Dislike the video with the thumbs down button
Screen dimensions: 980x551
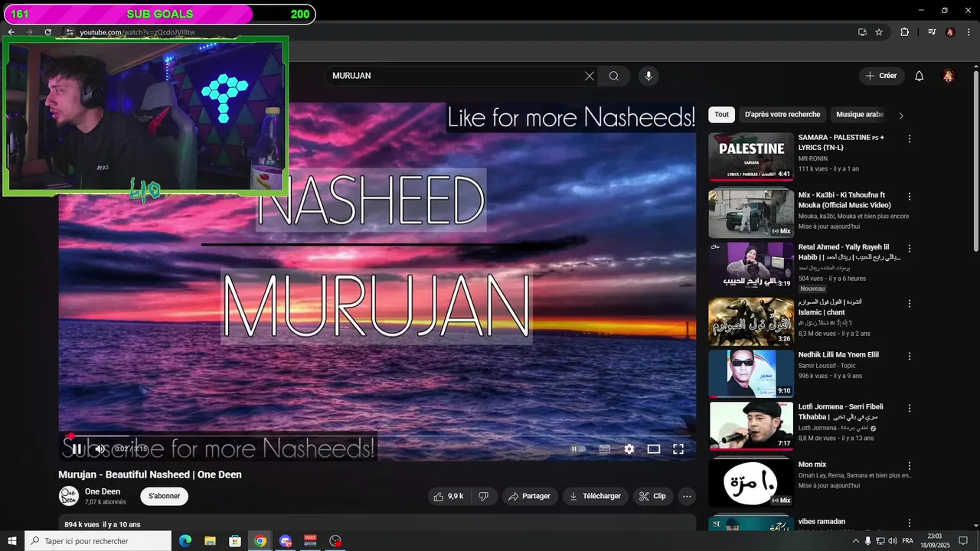click(484, 496)
